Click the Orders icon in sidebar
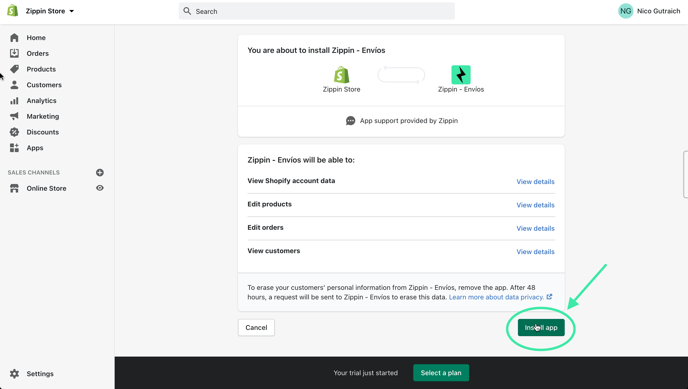 (14, 54)
